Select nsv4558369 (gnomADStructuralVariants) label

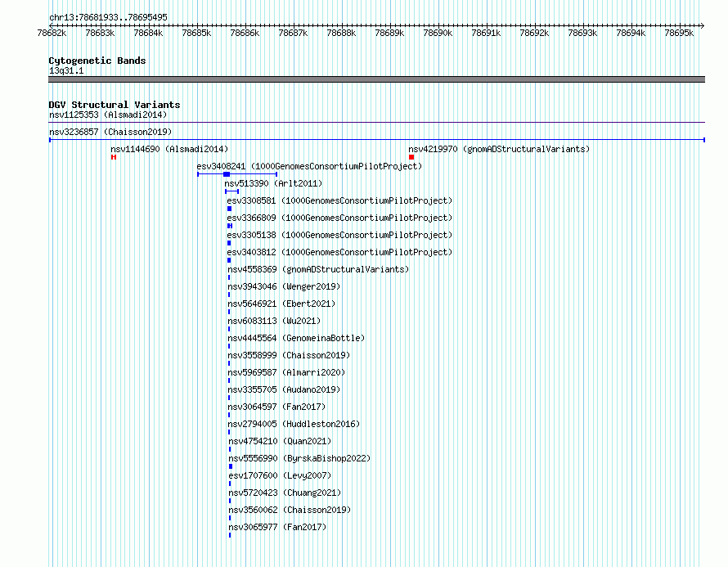pyautogui.click(x=318, y=269)
